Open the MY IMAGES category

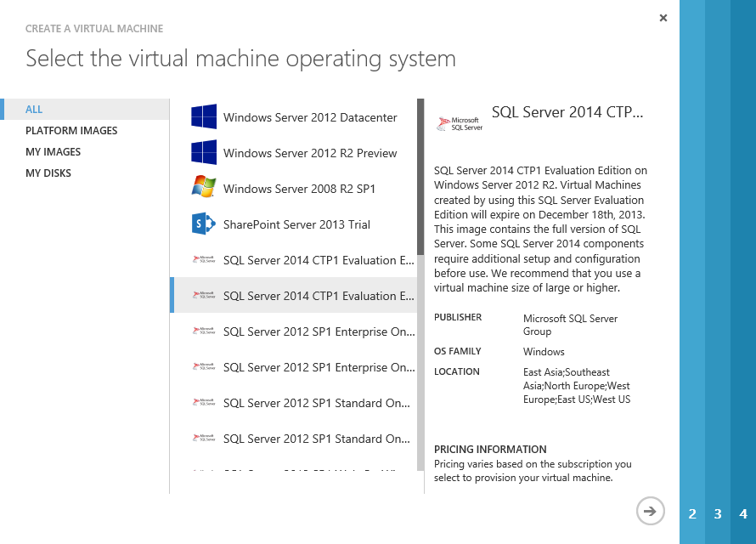click(53, 152)
